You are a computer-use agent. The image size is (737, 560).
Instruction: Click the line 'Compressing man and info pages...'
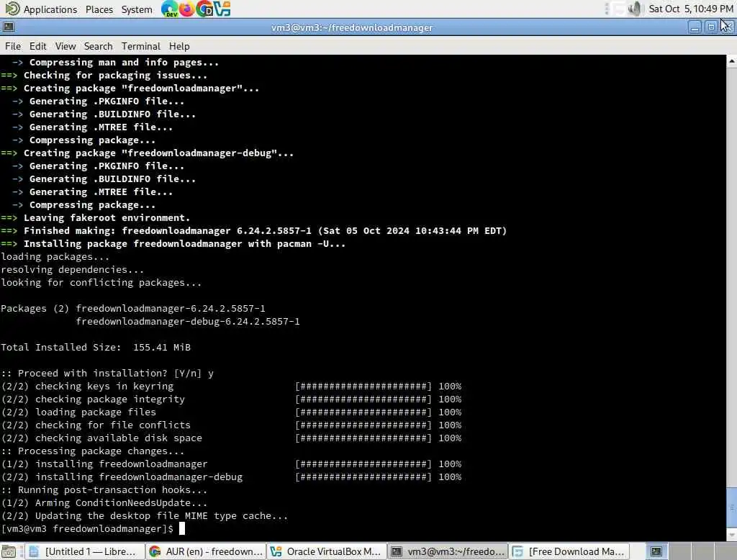coord(115,63)
